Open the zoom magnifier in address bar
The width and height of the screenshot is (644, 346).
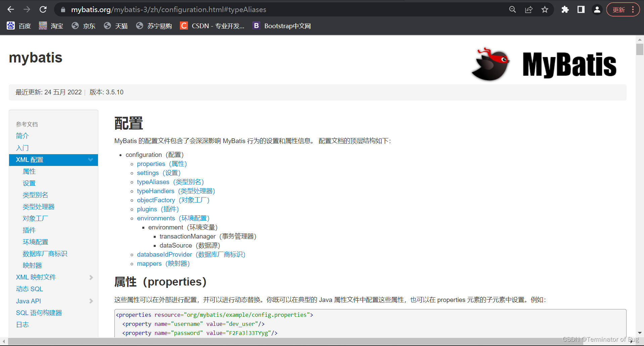point(512,9)
